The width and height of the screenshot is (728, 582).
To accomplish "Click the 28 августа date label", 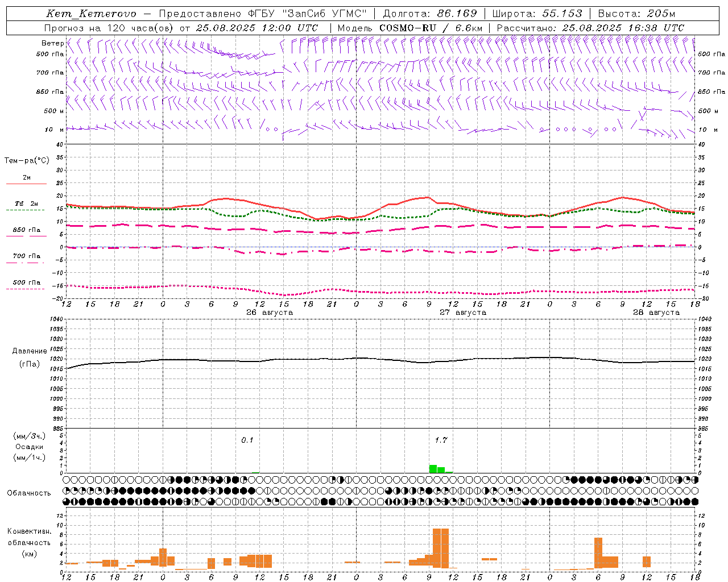I will point(656,313).
